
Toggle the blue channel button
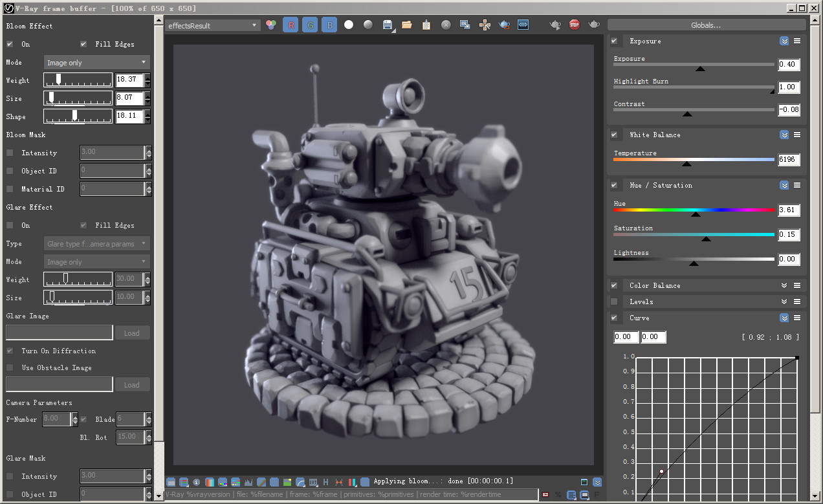(330, 25)
